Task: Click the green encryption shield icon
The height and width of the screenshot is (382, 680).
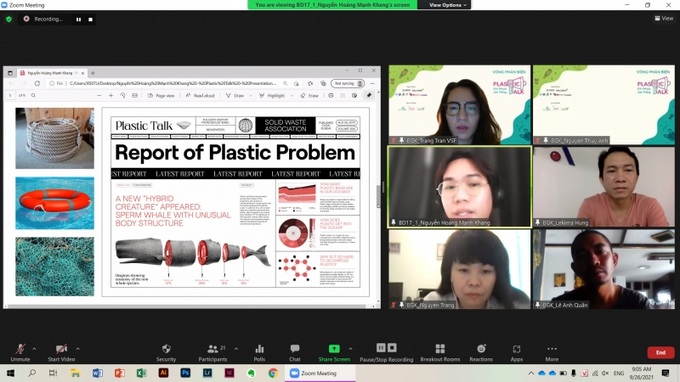Action: click(x=9, y=19)
